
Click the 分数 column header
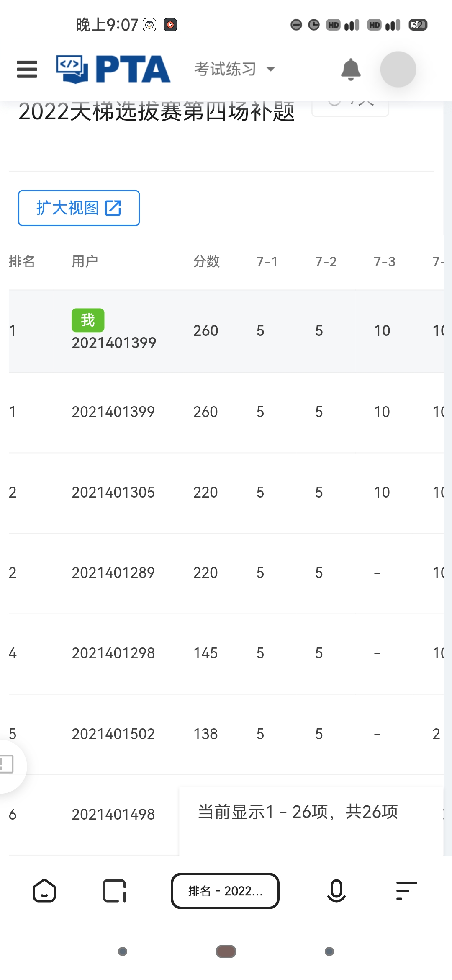(x=206, y=262)
